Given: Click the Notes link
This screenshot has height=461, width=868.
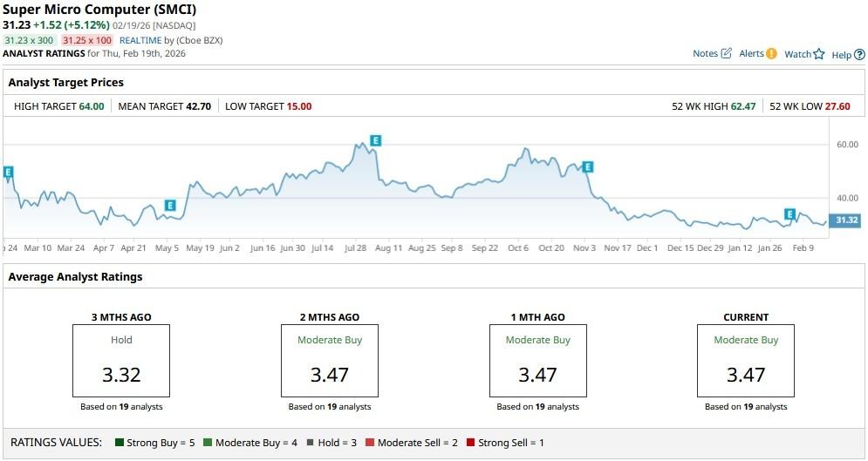Looking at the screenshot, I should pos(705,53).
